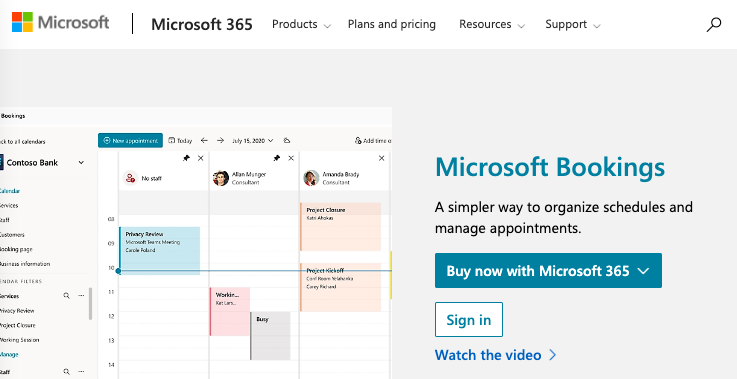Expand the Contoso Bank calendar dropdown
737x379 pixels.
[x=81, y=163]
